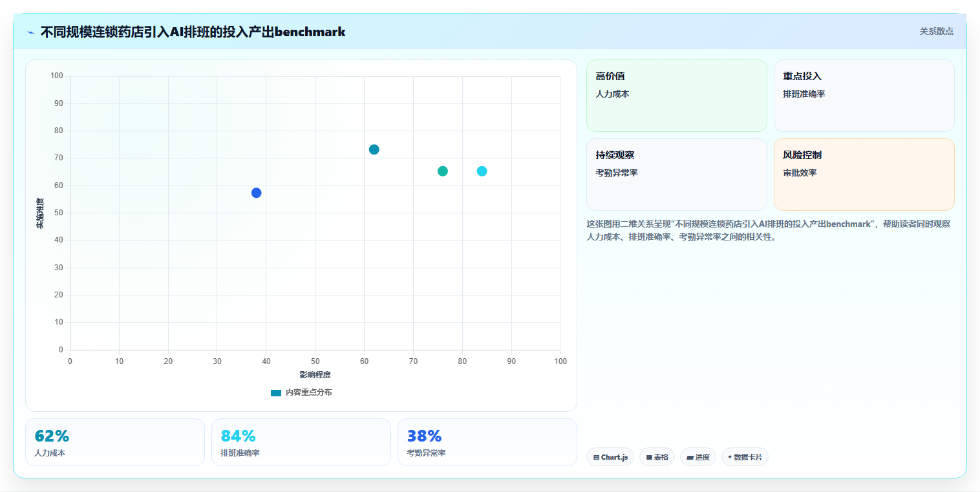Open the 持续观察 quadrant card

pos(677,175)
